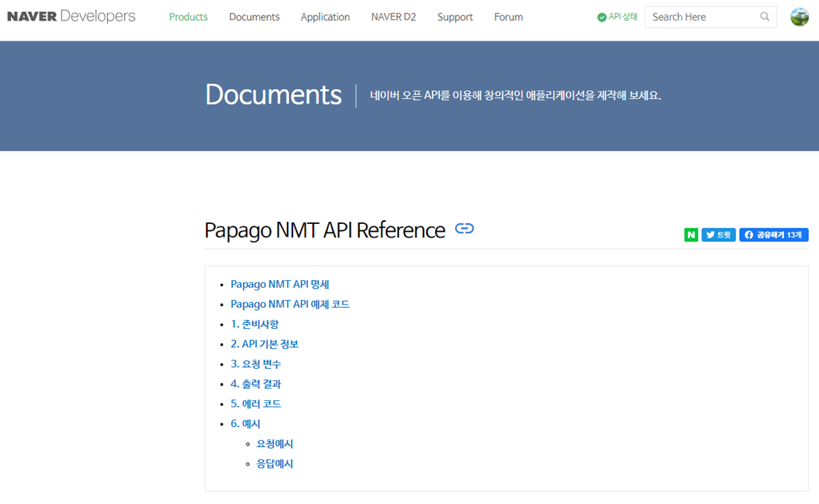819x504 pixels.
Task: Open the 응답예시 sub-link
Action: (274, 464)
